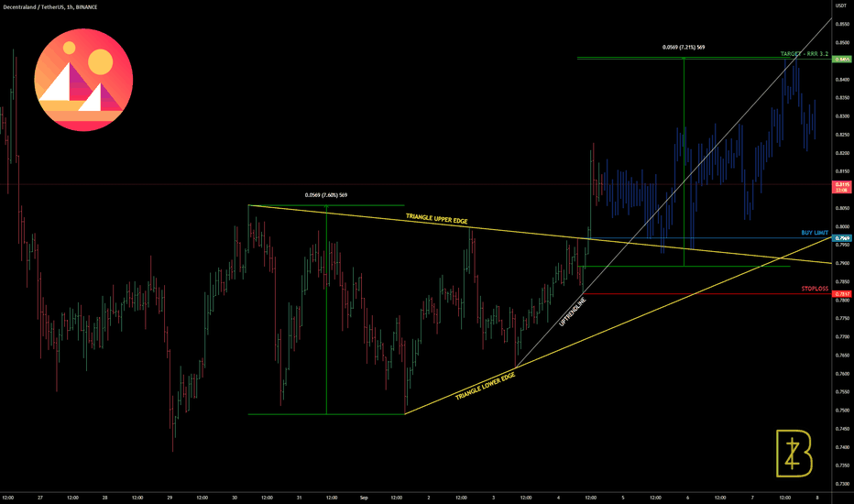Click the red current price tag 0.8115
Image resolution: width=854 pixels, height=504 pixels.
point(842,187)
